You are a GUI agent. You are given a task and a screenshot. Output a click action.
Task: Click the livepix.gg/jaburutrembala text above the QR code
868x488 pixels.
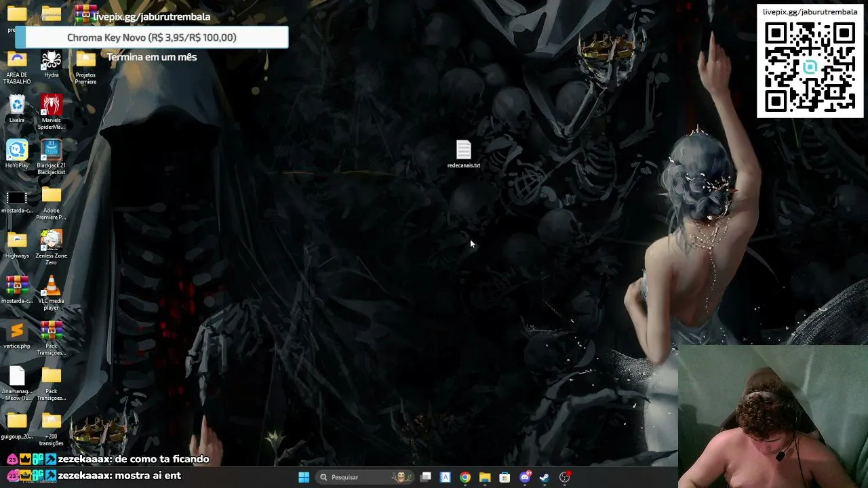tap(810, 12)
